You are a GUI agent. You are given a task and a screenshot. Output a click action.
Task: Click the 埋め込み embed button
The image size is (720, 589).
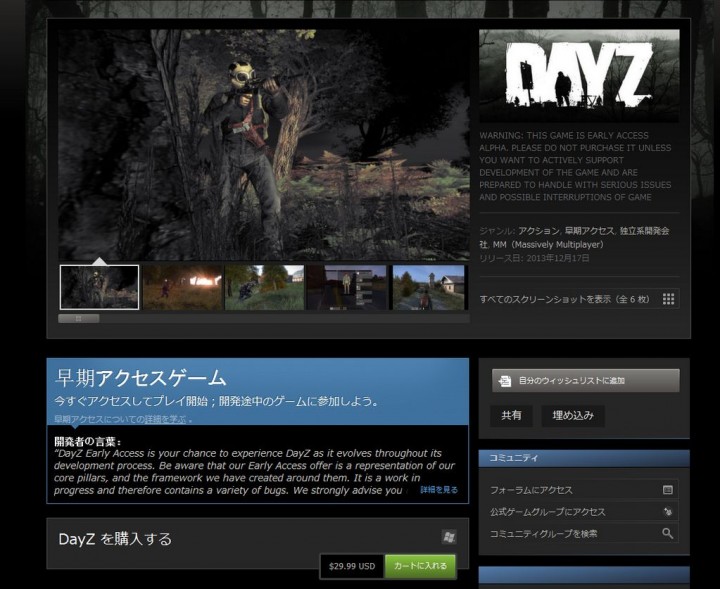pyautogui.click(x=573, y=415)
